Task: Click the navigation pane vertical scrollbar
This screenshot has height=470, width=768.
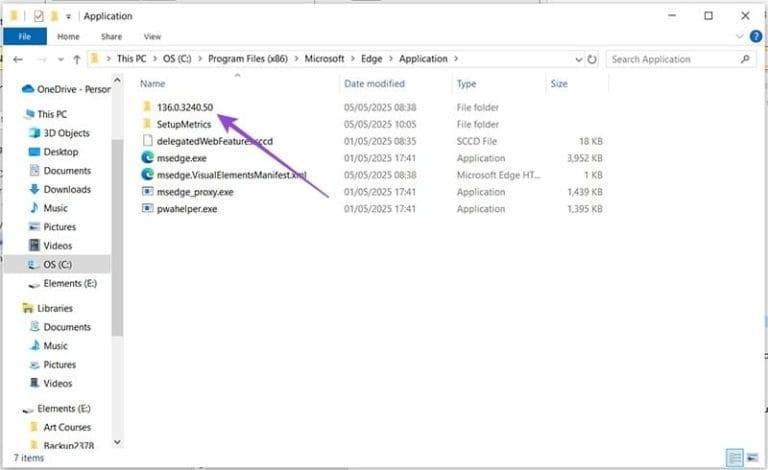Action: [117, 200]
